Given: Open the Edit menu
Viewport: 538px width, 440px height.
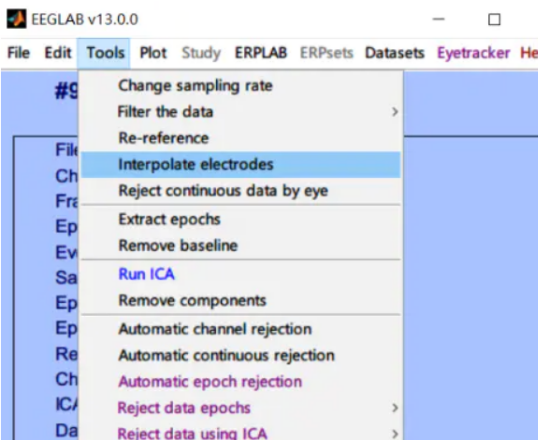Looking at the screenshot, I should pyautogui.click(x=58, y=53).
